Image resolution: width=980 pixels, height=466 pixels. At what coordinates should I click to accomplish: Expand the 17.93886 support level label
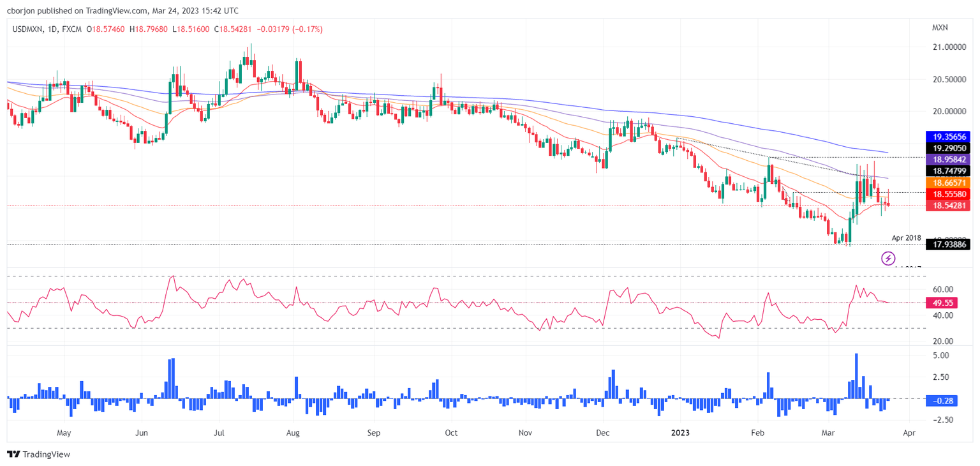click(948, 244)
